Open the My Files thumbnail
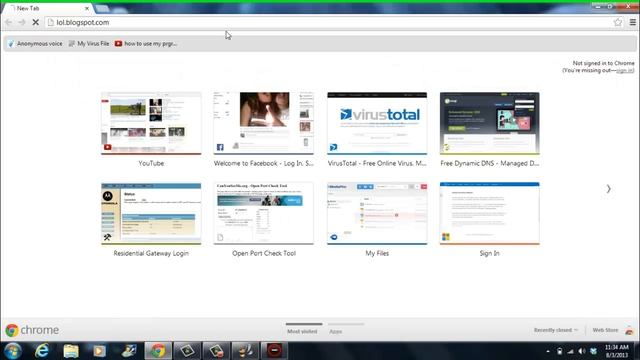 pos(377,213)
